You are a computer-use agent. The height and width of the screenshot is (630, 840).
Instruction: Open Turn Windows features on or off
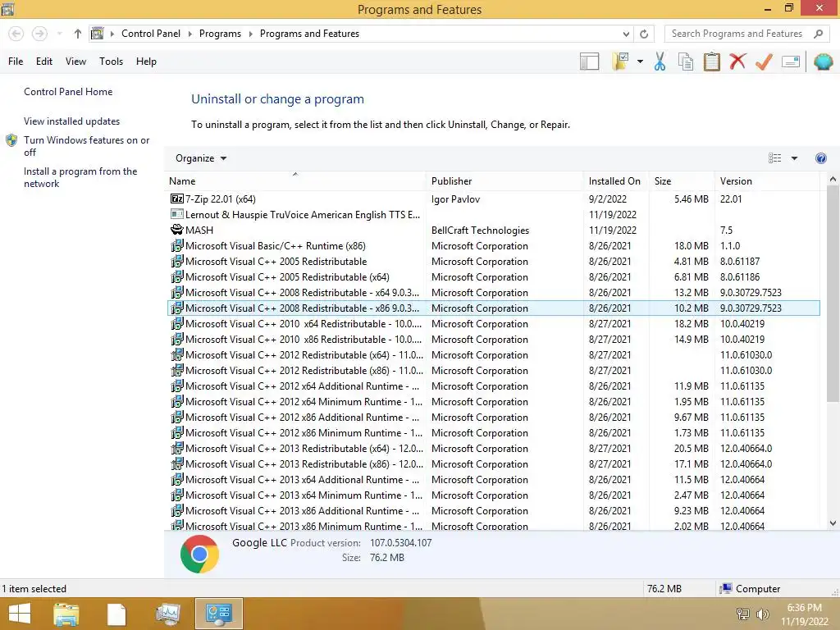click(x=87, y=146)
